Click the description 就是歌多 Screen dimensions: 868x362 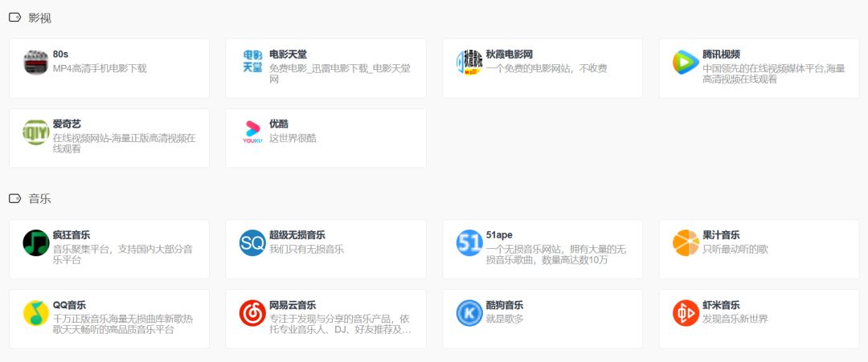coord(504,319)
